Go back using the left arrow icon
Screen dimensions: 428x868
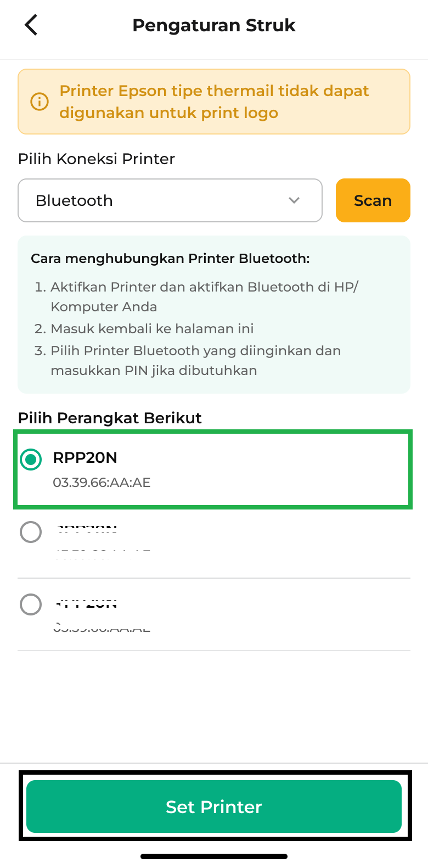[31, 25]
